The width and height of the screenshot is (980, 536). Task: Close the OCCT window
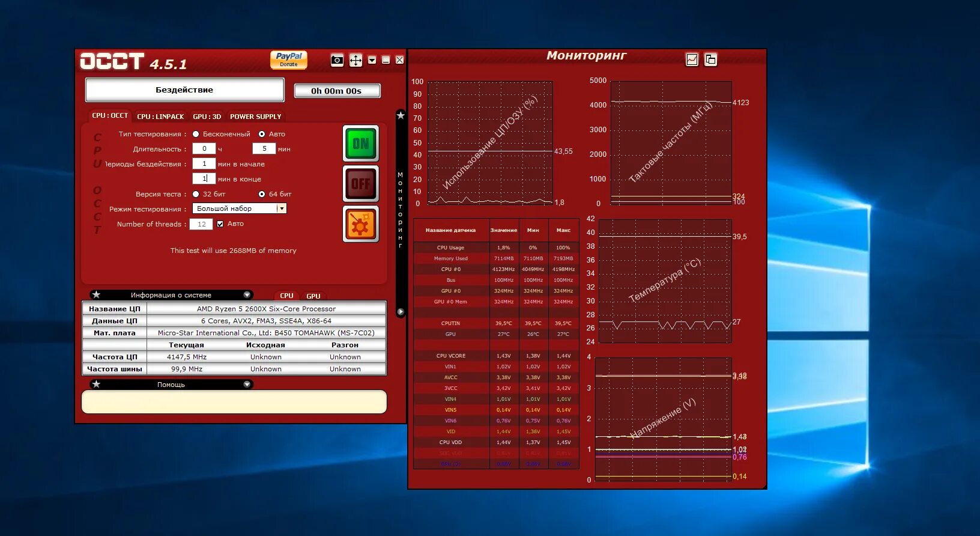(400, 60)
